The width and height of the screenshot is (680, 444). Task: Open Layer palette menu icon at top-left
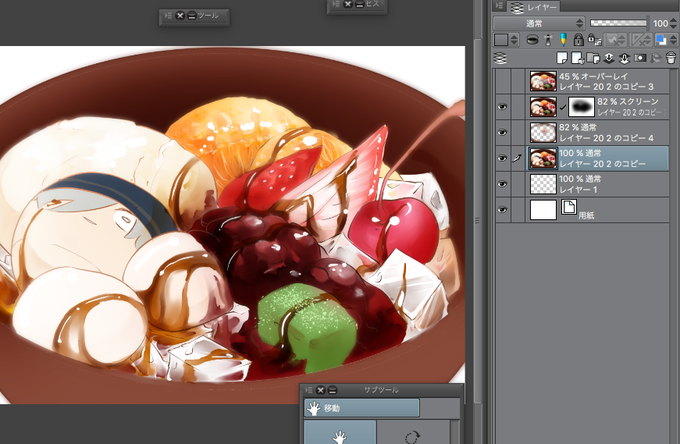499,6
